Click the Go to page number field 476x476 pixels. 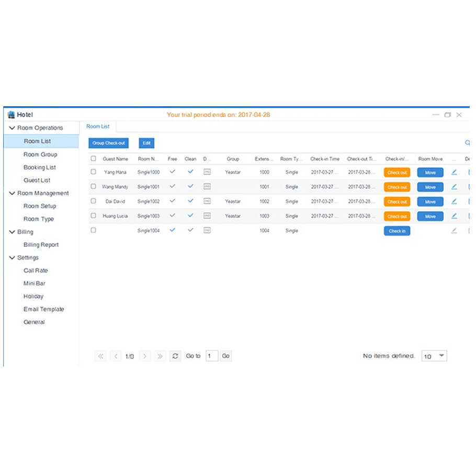click(212, 356)
